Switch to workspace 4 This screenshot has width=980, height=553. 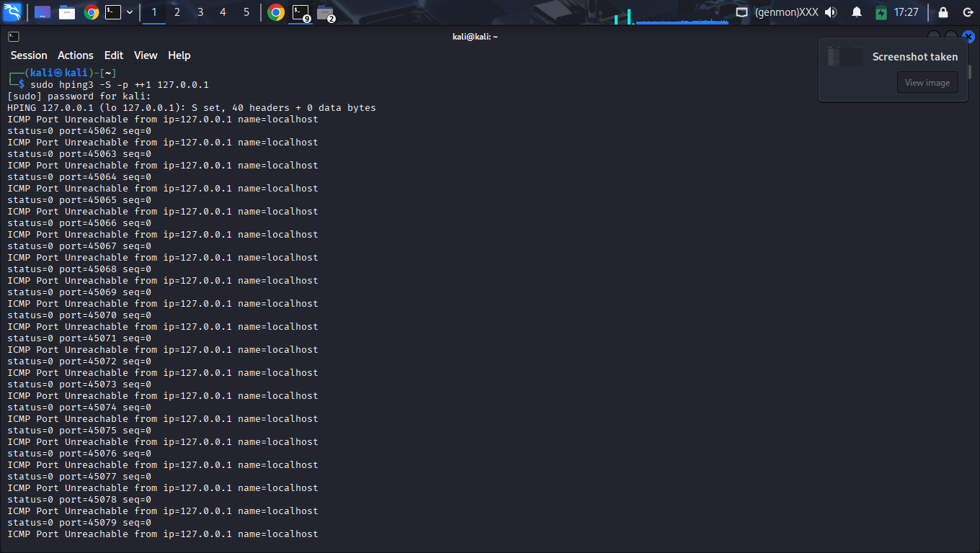coord(223,12)
